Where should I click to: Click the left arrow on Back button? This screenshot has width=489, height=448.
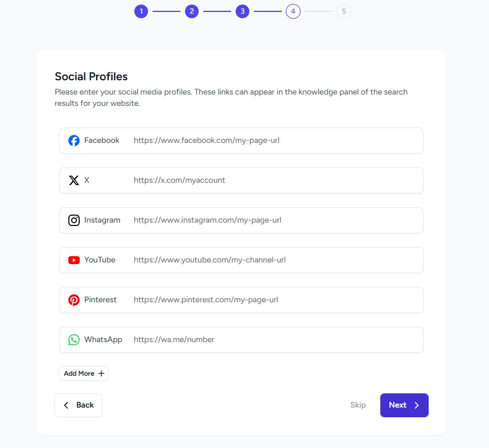(66, 405)
